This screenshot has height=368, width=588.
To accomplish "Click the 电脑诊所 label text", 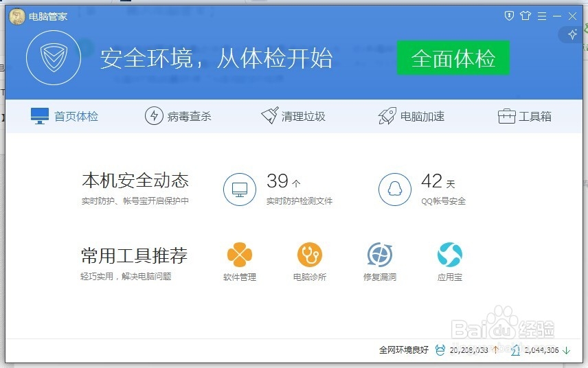I will click(310, 277).
